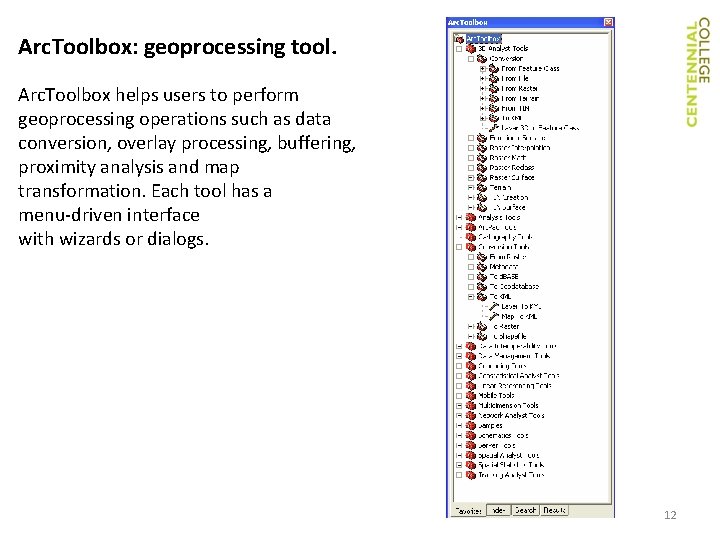Click the From Terrain toolset icon

tap(494, 99)
